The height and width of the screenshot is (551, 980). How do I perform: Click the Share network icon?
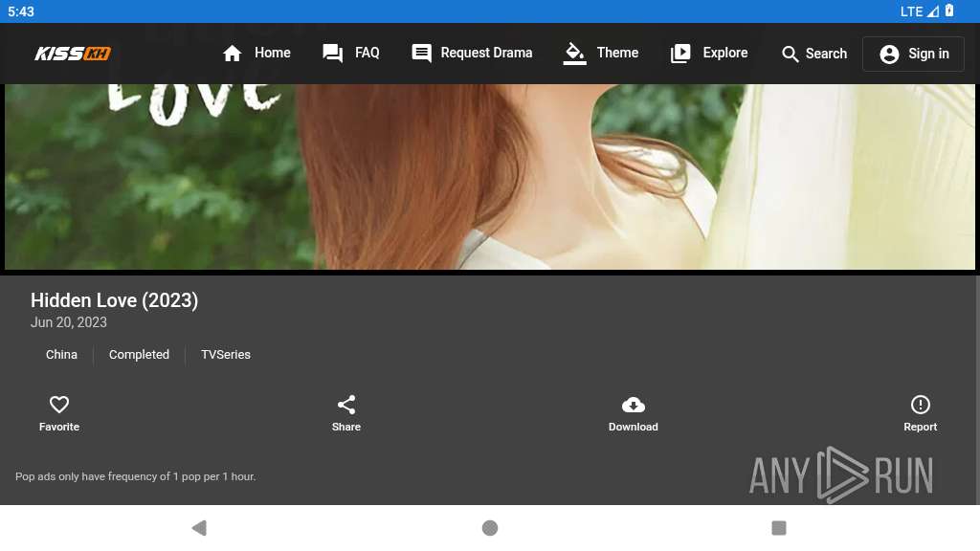346,405
